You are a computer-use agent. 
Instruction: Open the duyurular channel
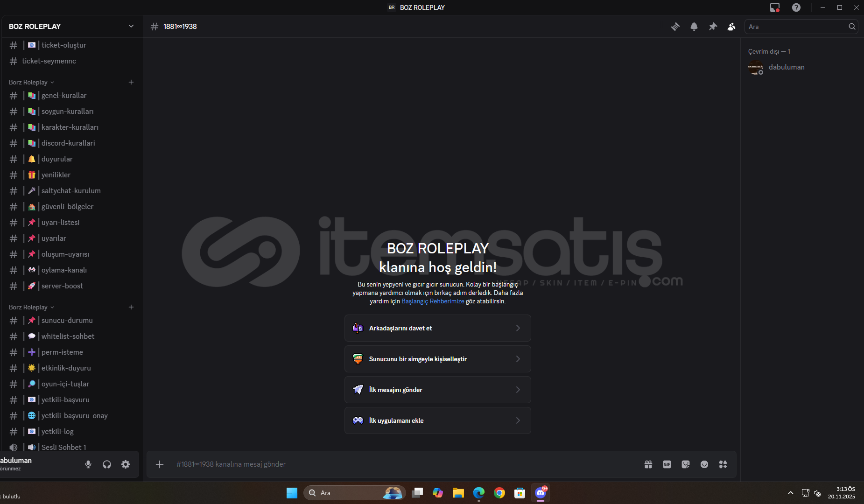pyautogui.click(x=71, y=159)
